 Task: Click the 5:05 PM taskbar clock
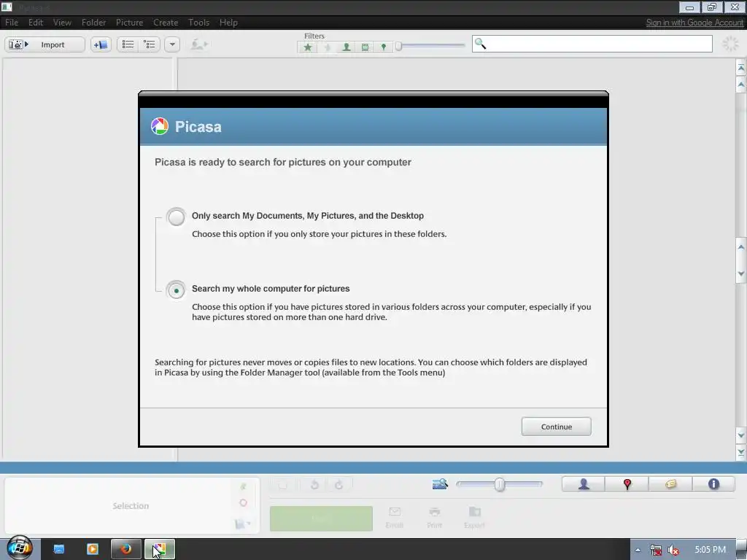click(x=710, y=550)
